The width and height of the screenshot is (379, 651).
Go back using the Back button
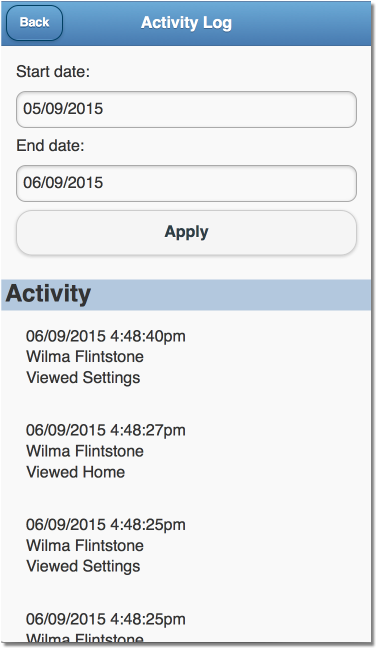coord(34,23)
